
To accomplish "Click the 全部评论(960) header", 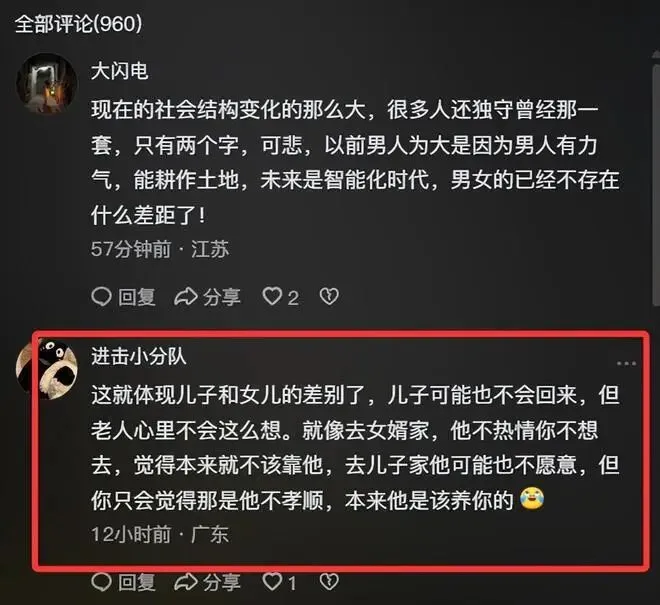I will tap(78, 24).
